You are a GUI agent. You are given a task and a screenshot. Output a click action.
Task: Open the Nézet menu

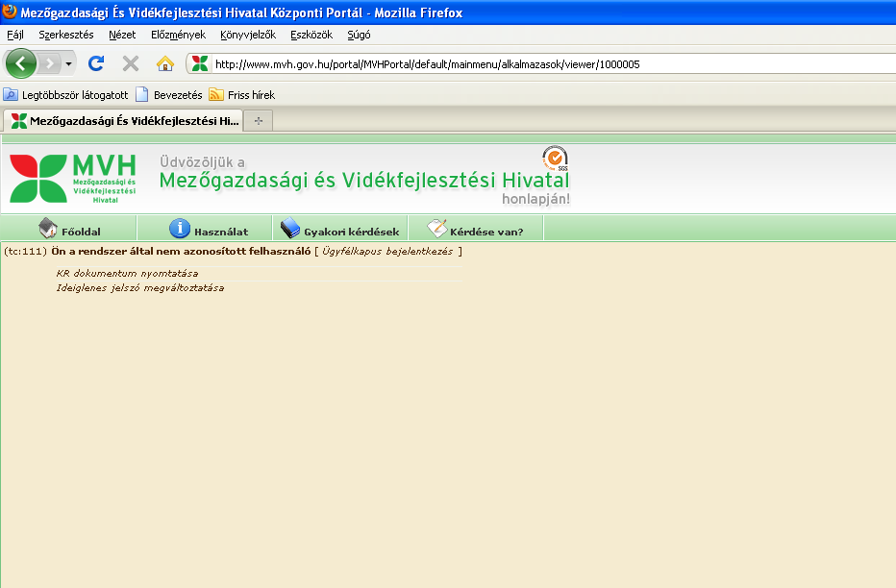(x=122, y=35)
